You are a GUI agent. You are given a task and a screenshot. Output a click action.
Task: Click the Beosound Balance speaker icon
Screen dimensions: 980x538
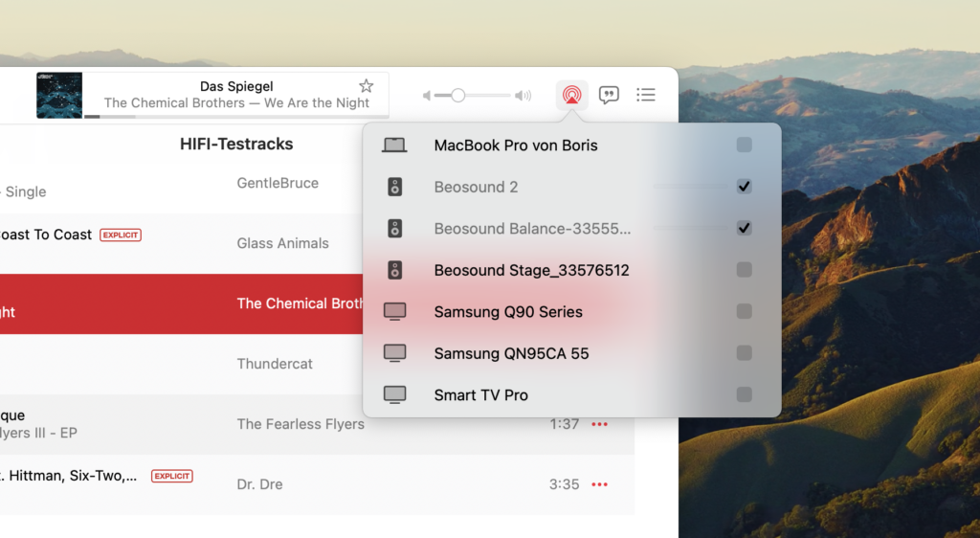(395, 229)
